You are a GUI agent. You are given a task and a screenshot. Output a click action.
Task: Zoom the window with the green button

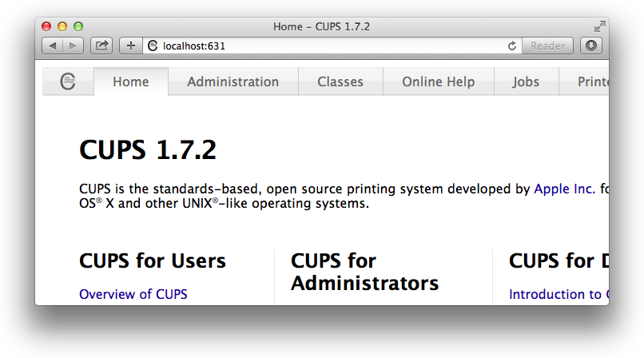coord(78,26)
